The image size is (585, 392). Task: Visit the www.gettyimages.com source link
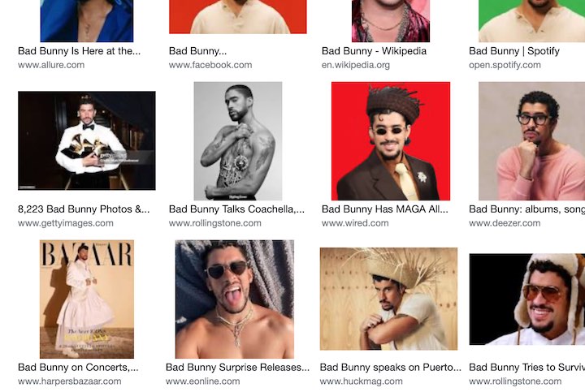66,223
